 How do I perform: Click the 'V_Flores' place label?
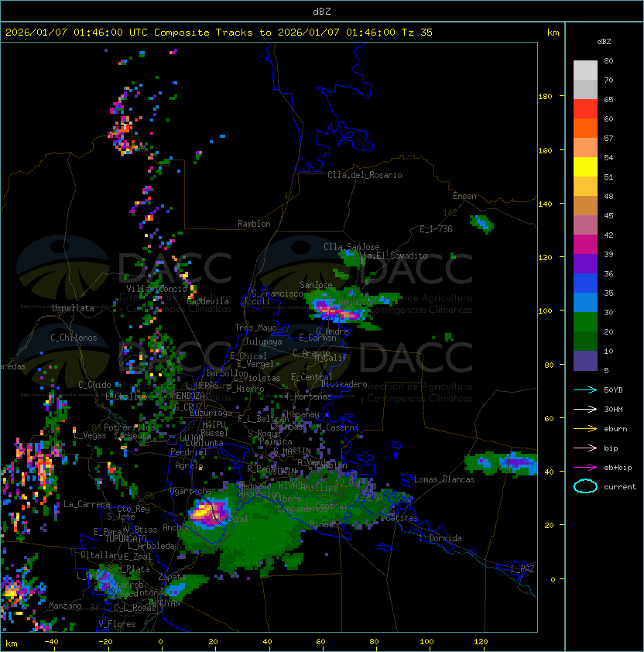(117, 624)
